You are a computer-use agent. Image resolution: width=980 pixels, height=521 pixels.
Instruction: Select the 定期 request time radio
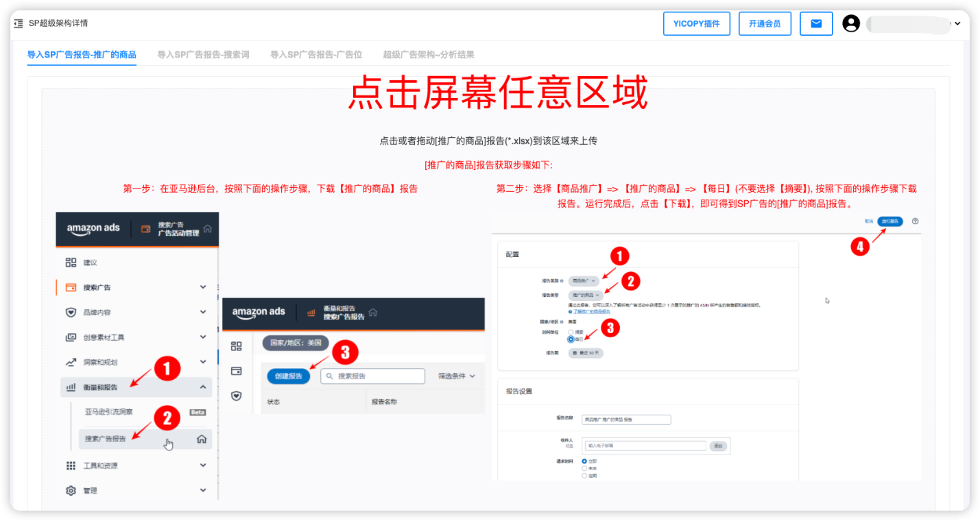pos(584,475)
